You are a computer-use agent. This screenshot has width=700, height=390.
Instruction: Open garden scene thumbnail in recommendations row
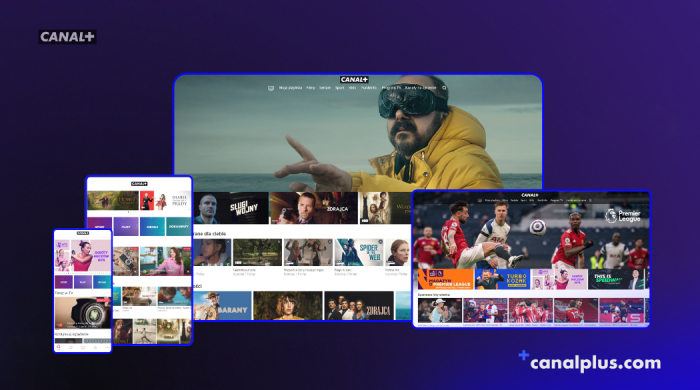(257, 252)
